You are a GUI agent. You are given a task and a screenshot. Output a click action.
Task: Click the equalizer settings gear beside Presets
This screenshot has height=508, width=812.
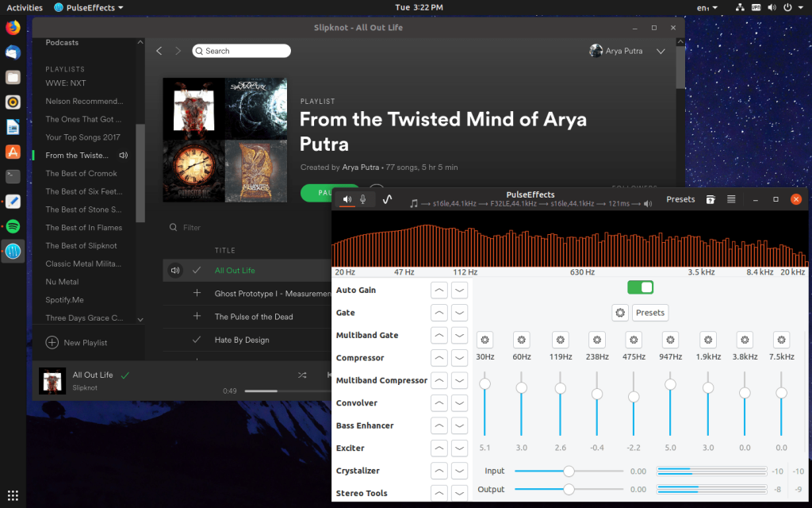click(x=620, y=313)
